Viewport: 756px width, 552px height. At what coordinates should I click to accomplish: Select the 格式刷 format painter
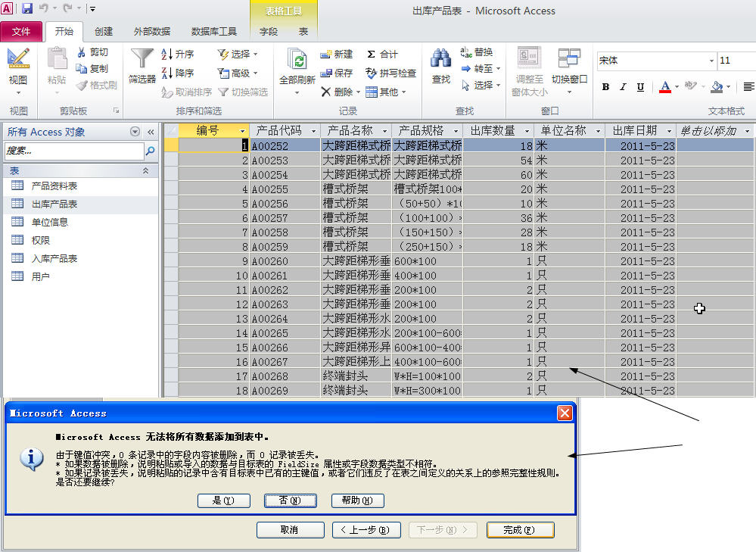96,85
